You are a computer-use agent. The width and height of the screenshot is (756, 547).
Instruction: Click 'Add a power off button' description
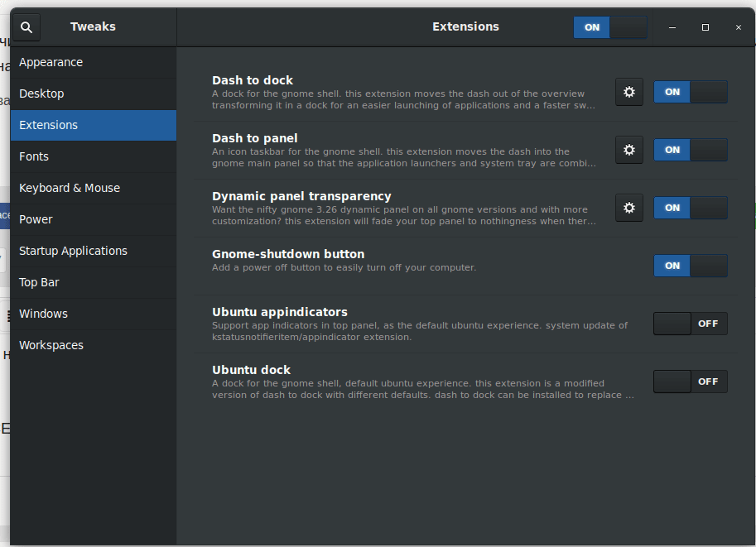coord(344,267)
